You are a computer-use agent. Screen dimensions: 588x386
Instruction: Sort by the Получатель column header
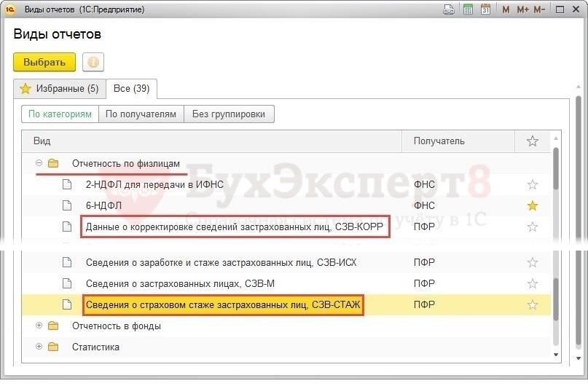pos(458,141)
